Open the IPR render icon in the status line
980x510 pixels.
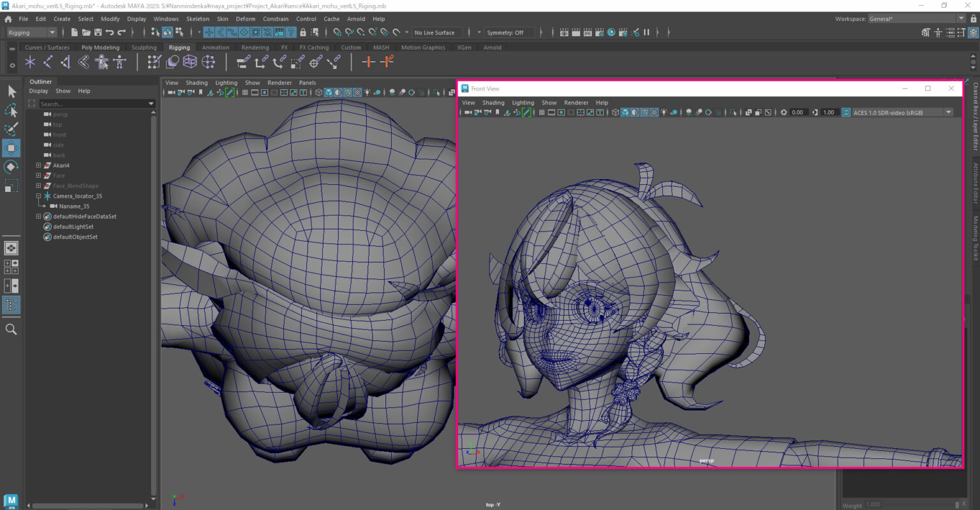click(x=588, y=33)
